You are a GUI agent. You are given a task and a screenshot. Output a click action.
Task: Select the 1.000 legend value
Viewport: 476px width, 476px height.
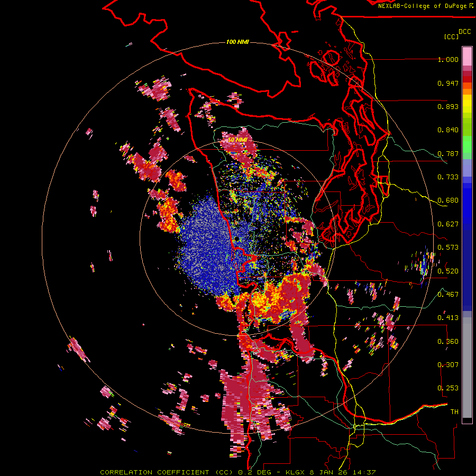point(448,59)
